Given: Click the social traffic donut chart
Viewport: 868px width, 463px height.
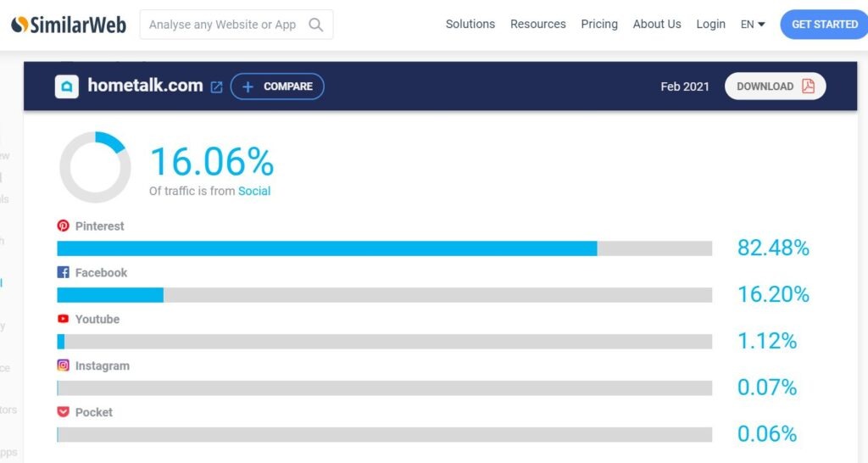Looking at the screenshot, I should (x=95, y=167).
